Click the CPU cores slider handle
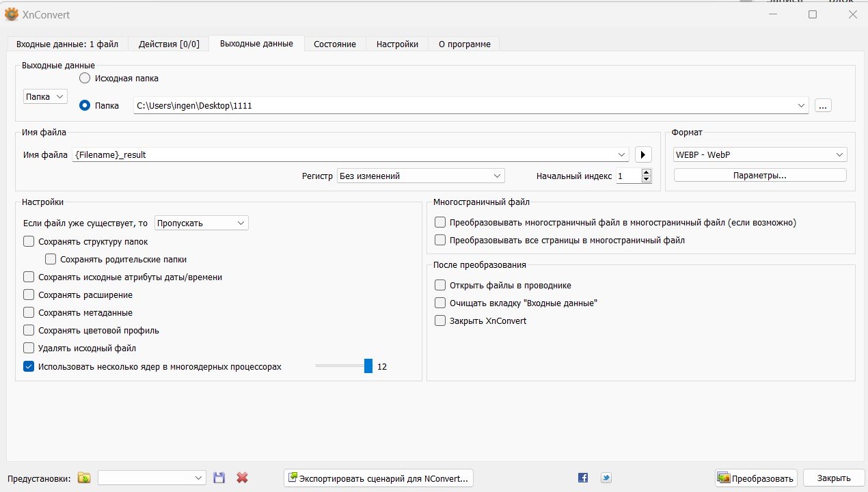The width and height of the screenshot is (868, 492). [x=368, y=366]
